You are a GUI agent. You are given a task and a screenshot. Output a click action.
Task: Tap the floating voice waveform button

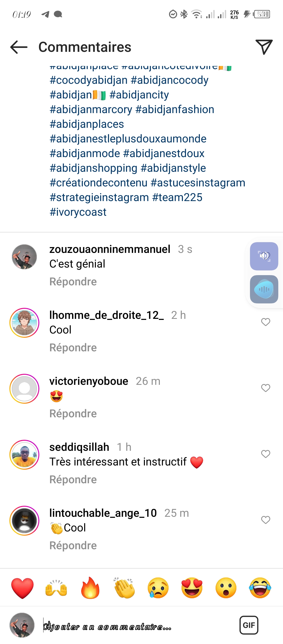[x=264, y=289]
